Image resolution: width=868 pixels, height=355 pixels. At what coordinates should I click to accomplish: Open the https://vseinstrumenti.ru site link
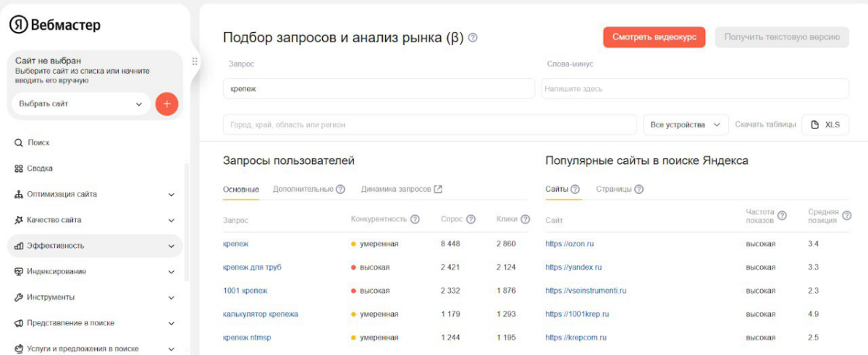586,291
